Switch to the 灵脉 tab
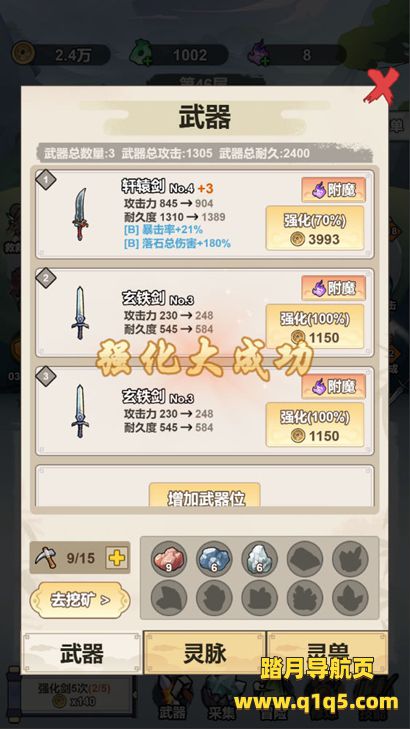 tap(205, 653)
